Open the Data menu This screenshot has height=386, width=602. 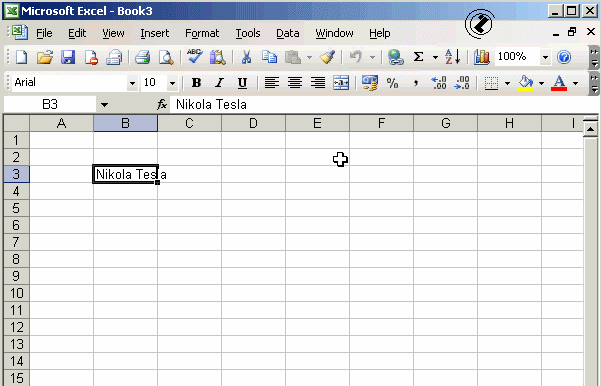(x=288, y=33)
